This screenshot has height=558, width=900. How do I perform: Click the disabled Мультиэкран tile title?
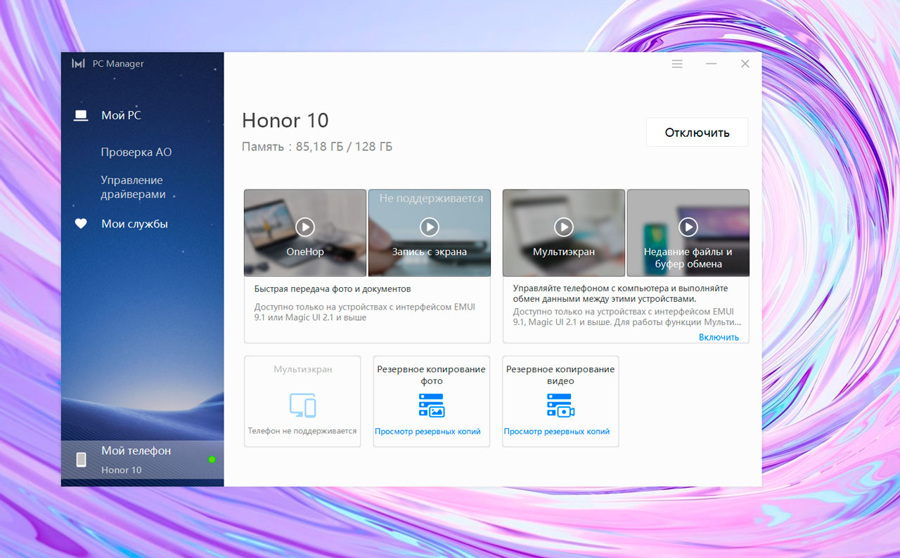click(x=303, y=369)
